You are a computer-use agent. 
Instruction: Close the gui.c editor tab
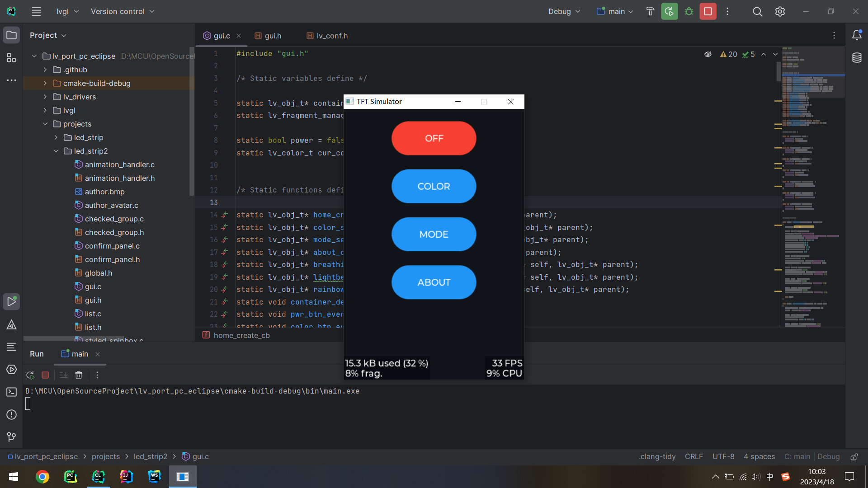click(x=239, y=36)
